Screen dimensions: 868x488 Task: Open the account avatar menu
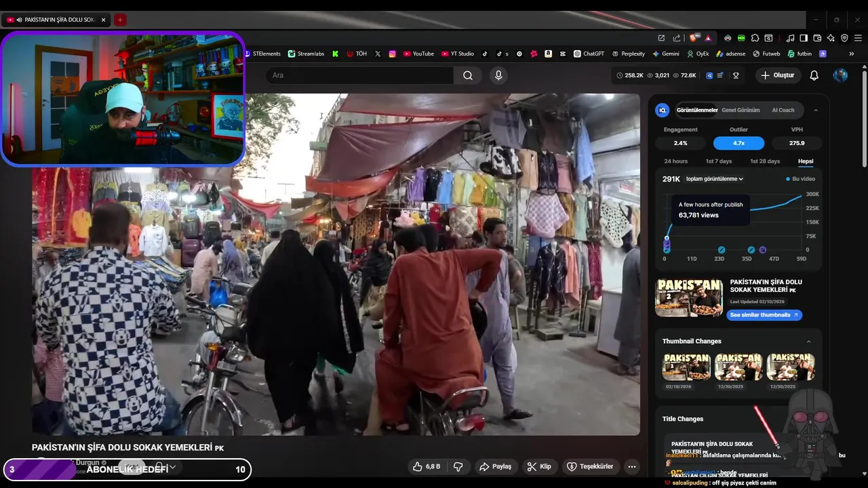point(840,75)
